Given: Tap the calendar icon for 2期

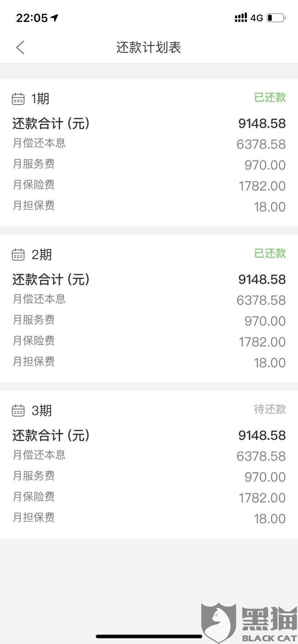Looking at the screenshot, I should pyautogui.click(x=18, y=254).
